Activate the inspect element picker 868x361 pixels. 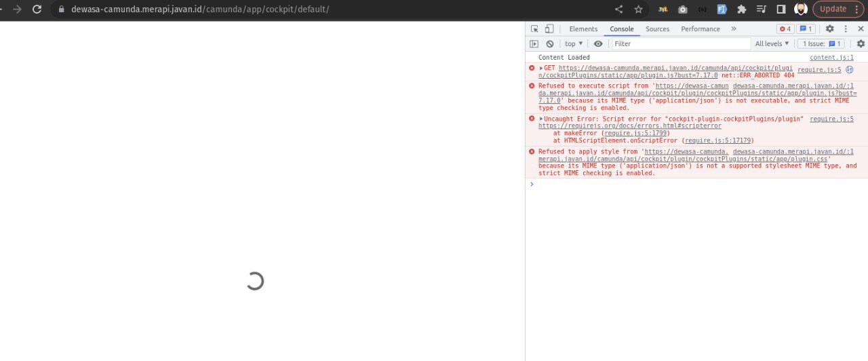pos(534,29)
